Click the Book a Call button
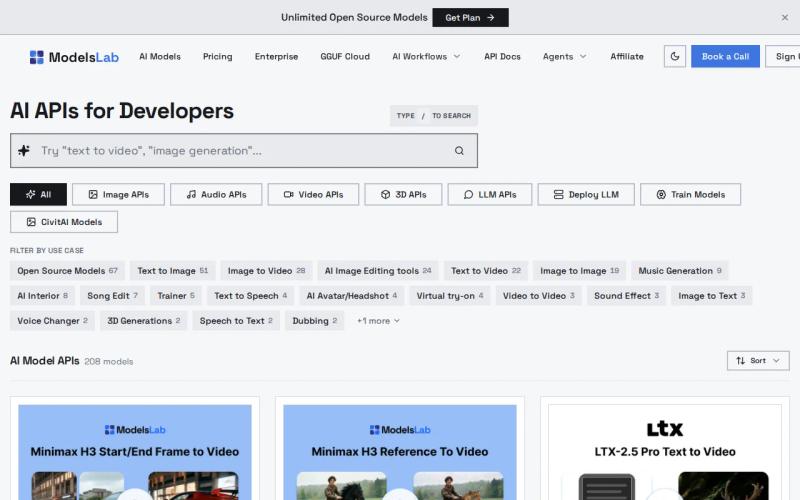 (x=725, y=56)
